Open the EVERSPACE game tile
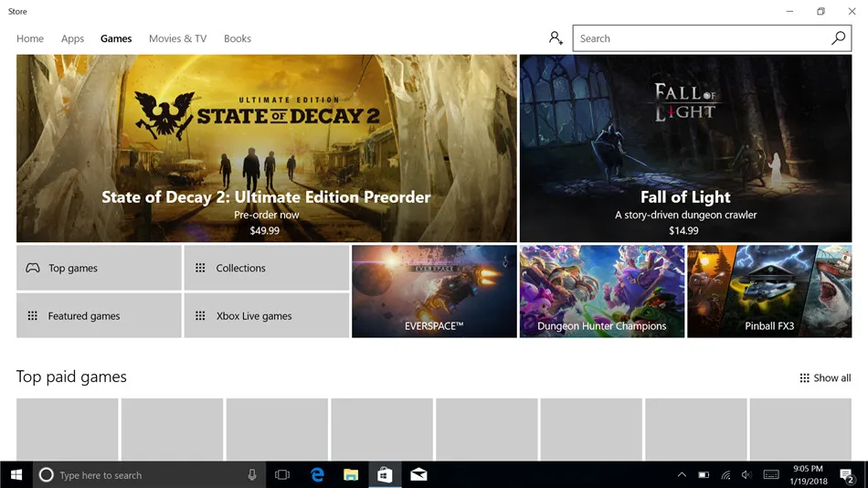 point(434,292)
